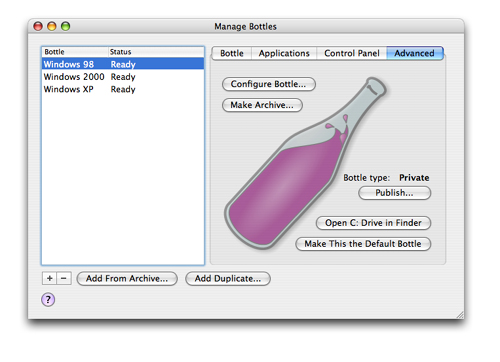
Task: Click the Private bottle type value
Action: (x=414, y=178)
